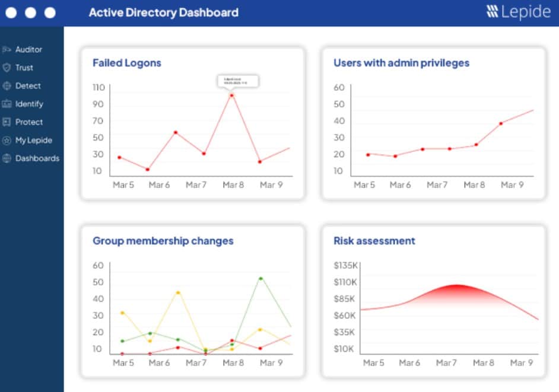The height and width of the screenshot is (392, 559).
Task: Click the Failed Logons chart title
Action: (x=127, y=63)
